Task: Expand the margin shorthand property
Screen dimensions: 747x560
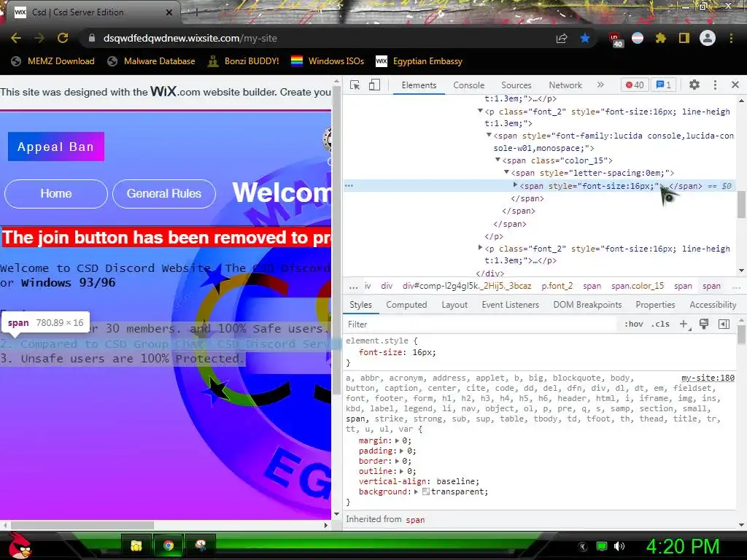Action: point(397,441)
